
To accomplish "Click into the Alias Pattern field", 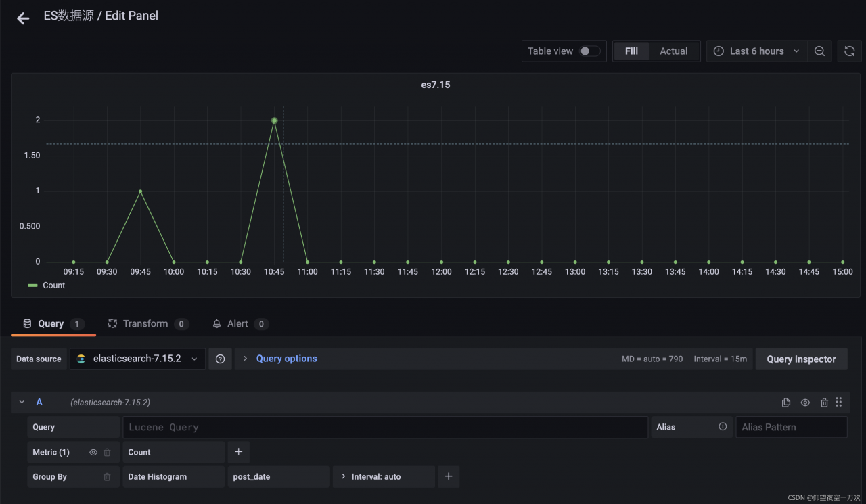I will point(792,427).
